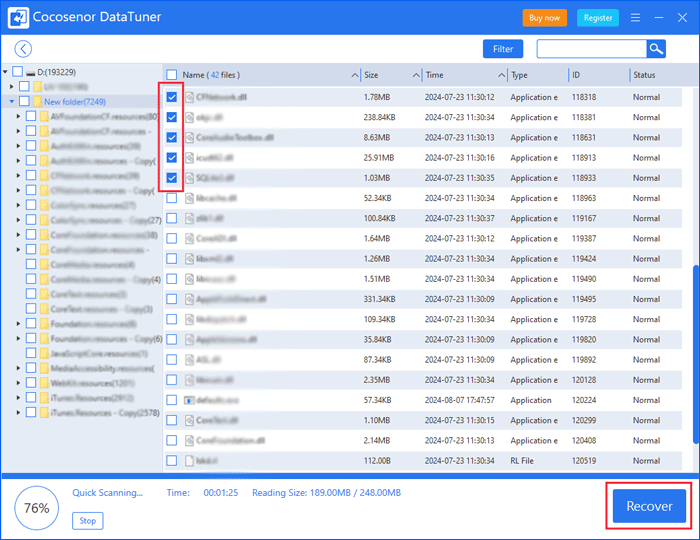This screenshot has height=540, width=700.
Task: Open the hamburger menu in title bar
Action: coord(635,17)
